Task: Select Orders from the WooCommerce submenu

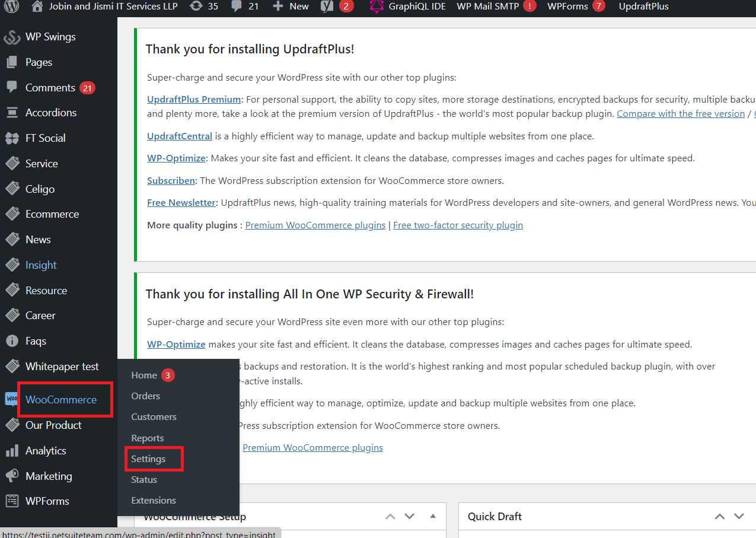Action: point(146,396)
